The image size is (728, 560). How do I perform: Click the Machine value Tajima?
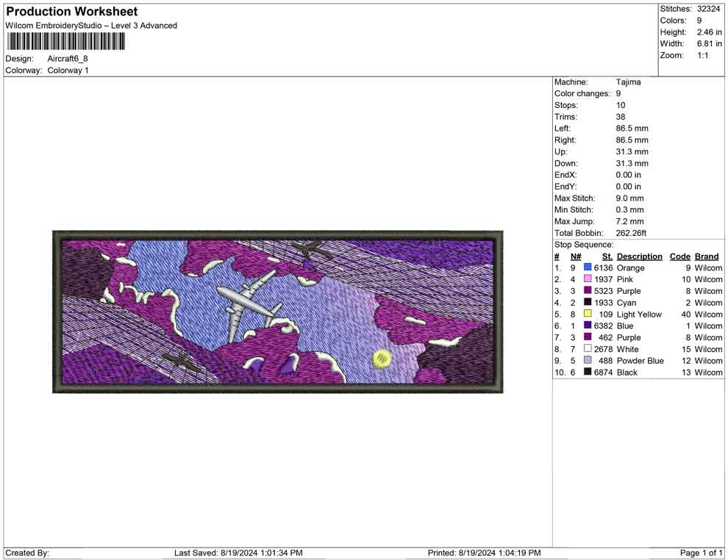click(x=628, y=82)
